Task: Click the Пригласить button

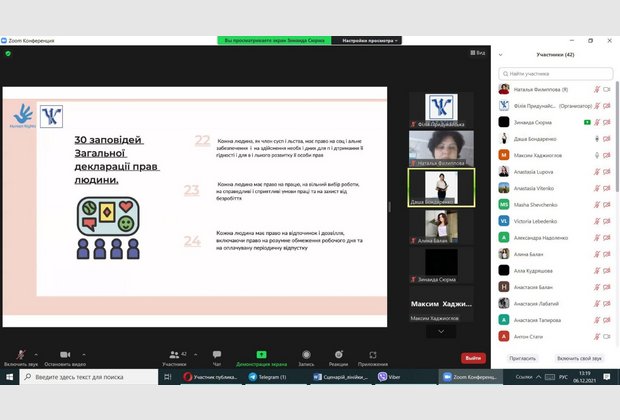Action: click(522, 357)
